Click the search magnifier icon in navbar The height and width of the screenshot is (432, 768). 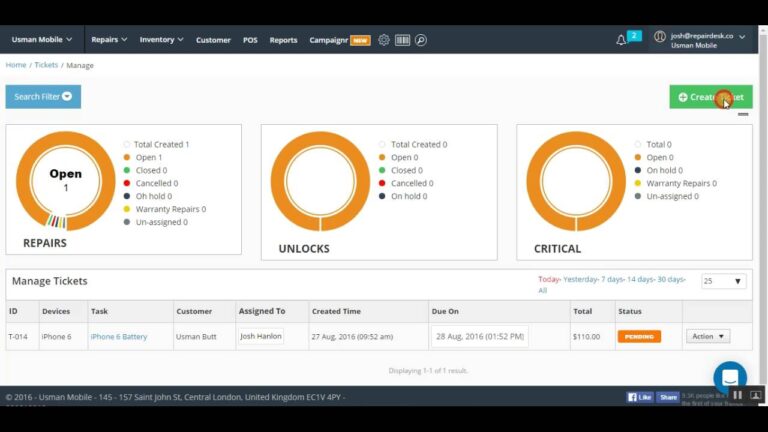point(421,40)
